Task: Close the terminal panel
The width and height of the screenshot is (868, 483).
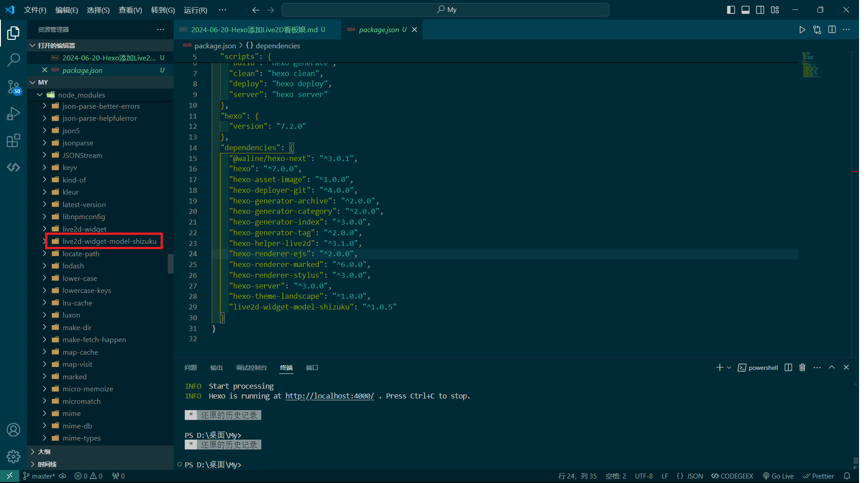Action: coord(846,367)
